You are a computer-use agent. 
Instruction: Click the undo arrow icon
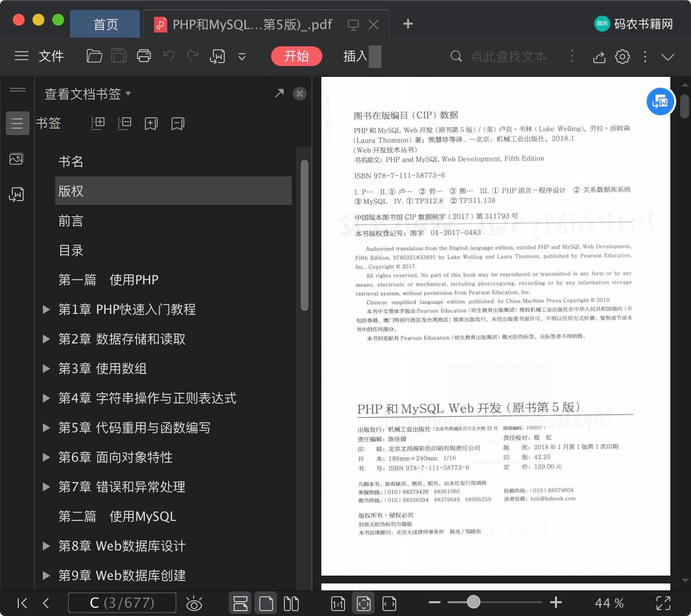pyautogui.click(x=169, y=56)
